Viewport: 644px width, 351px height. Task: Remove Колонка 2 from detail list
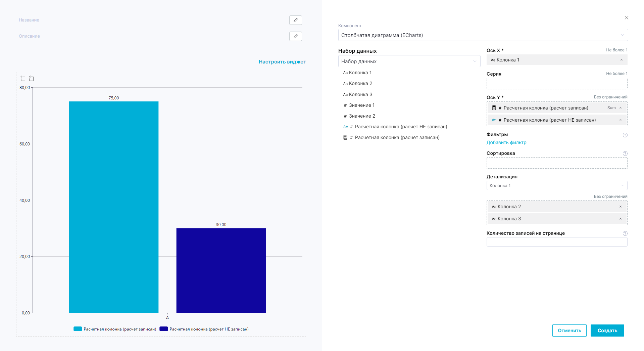pyautogui.click(x=620, y=207)
